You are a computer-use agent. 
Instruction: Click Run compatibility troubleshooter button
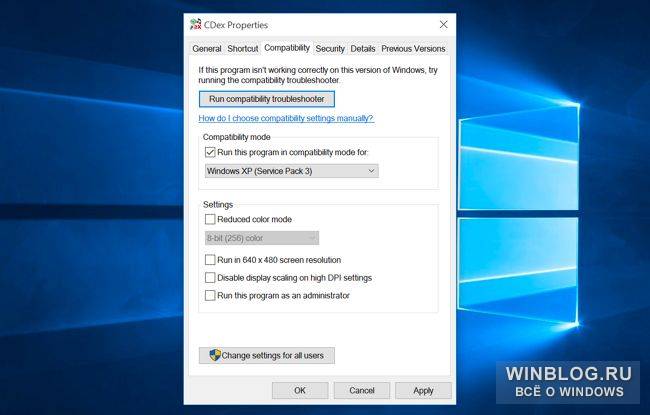tap(267, 99)
